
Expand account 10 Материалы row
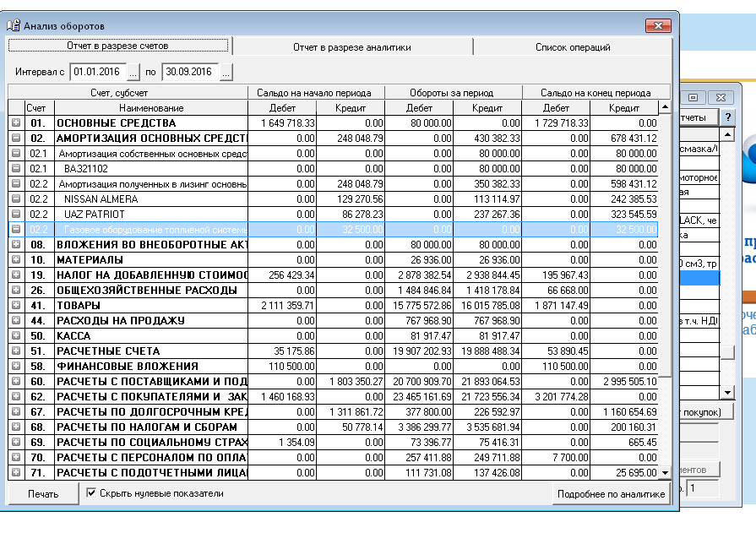click(16, 260)
